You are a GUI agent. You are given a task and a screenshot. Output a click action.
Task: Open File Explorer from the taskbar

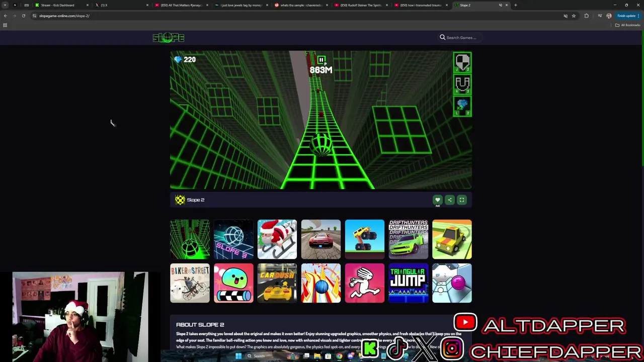[317, 356]
